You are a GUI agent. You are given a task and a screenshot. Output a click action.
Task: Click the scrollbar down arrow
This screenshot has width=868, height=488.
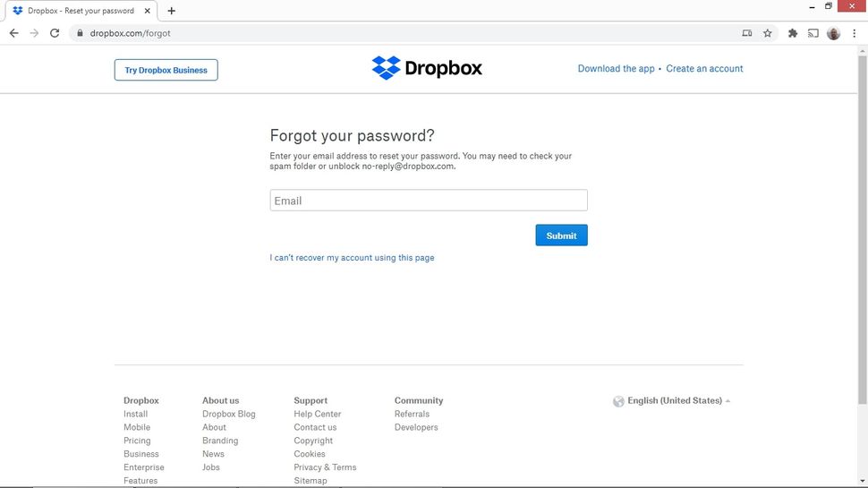(863, 482)
